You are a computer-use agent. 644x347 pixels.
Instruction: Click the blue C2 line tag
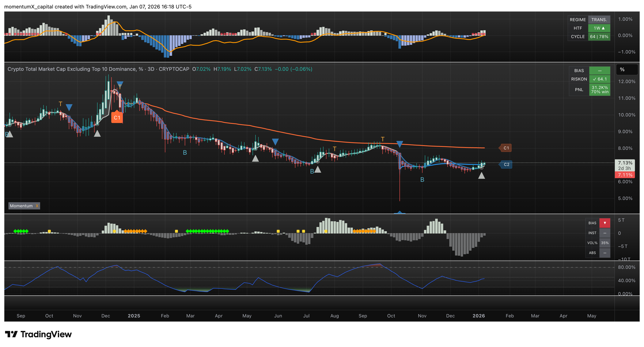pos(506,164)
